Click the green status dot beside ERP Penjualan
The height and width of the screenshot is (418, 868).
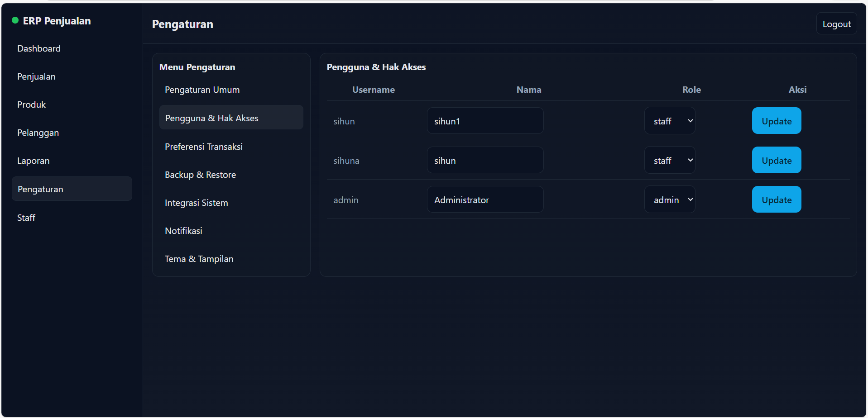15,20
